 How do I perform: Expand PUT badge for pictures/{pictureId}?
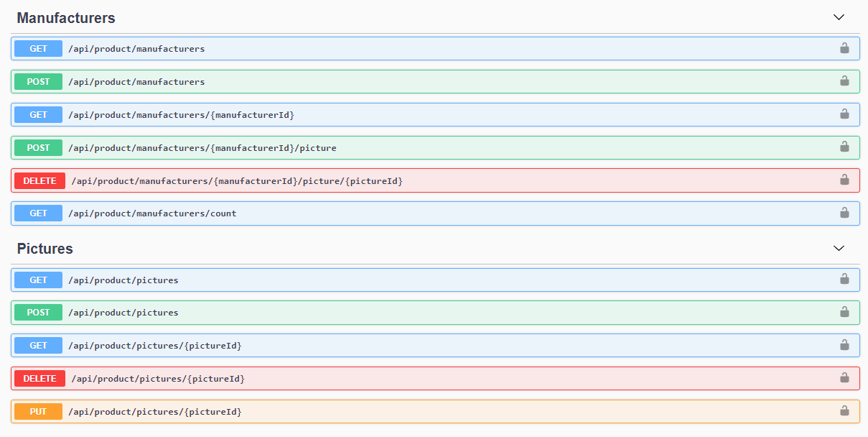[x=39, y=412]
